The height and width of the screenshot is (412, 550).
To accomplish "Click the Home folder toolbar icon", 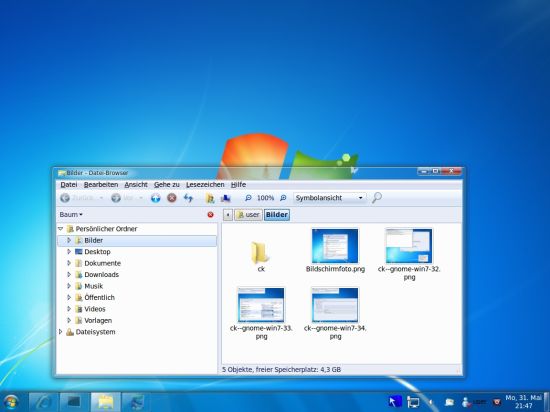I will (210, 198).
